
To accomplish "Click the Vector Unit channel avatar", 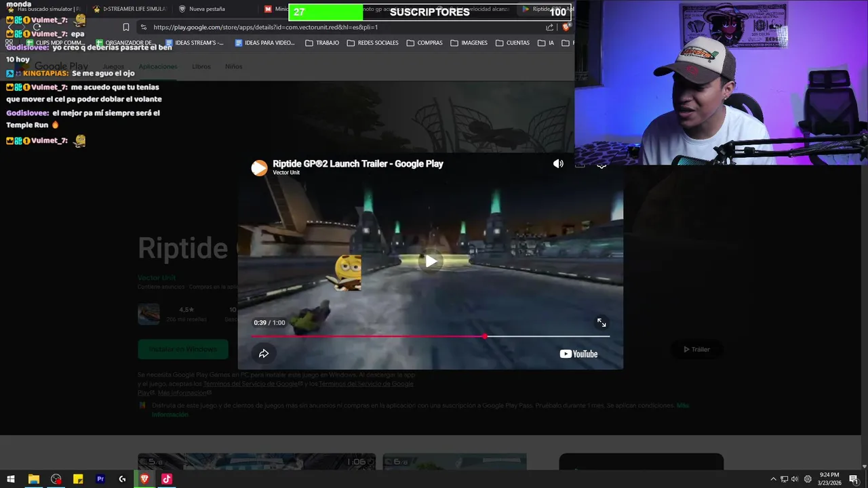I will (x=259, y=168).
